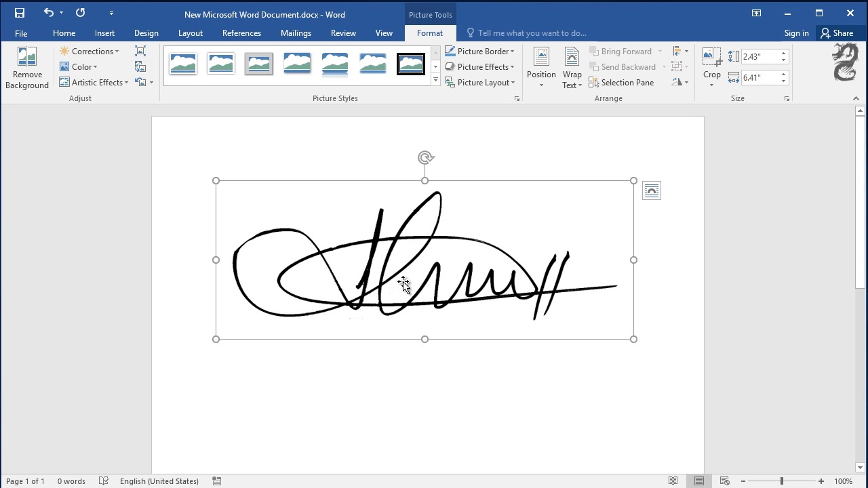Click the Compress Pictures icon
868x488 pixels.
pyautogui.click(x=140, y=52)
